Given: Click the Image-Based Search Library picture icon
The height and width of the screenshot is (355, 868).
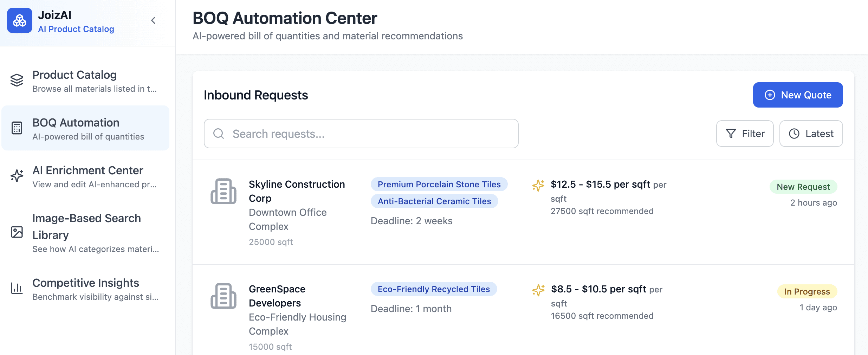Looking at the screenshot, I should (x=17, y=232).
